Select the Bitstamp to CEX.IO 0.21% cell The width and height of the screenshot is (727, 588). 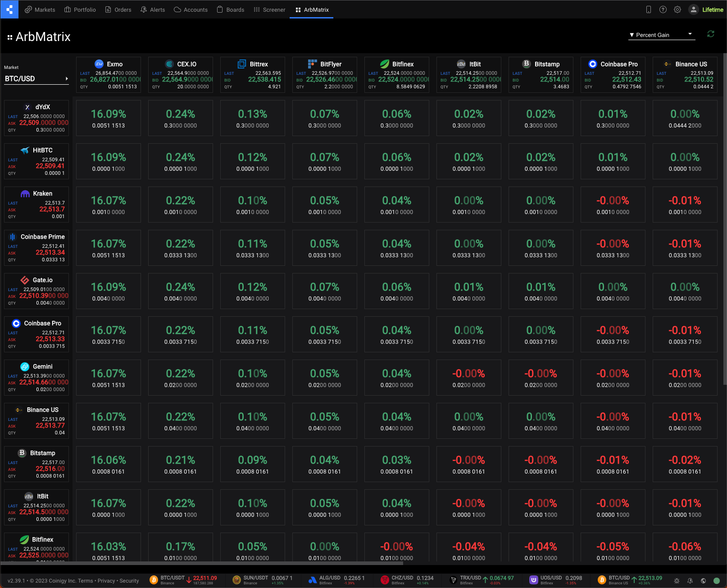click(181, 464)
